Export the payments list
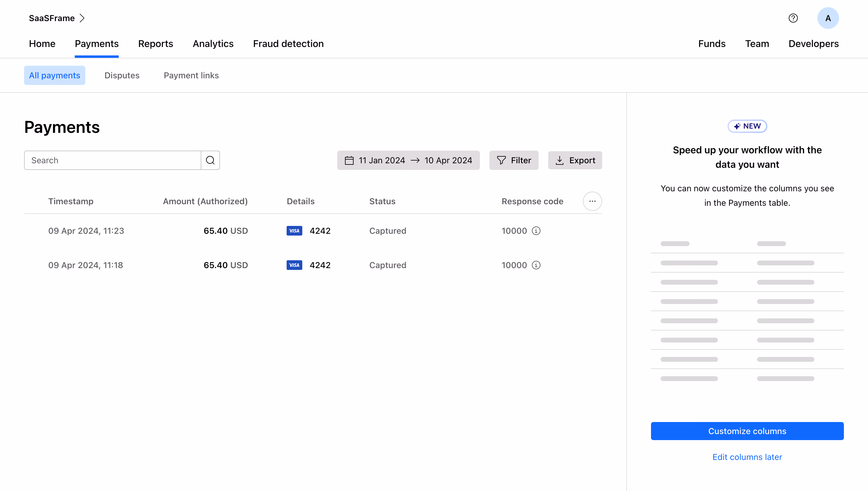The height and width of the screenshot is (491, 868). coord(575,160)
